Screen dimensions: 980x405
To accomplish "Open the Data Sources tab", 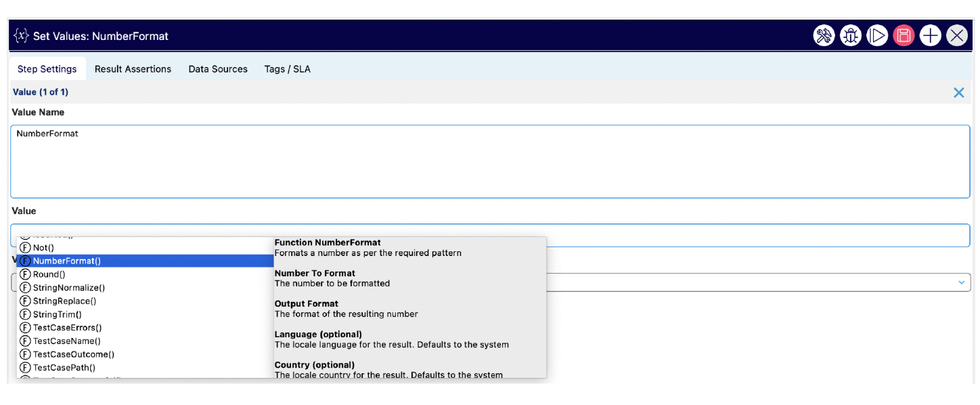I will pyautogui.click(x=218, y=69).
